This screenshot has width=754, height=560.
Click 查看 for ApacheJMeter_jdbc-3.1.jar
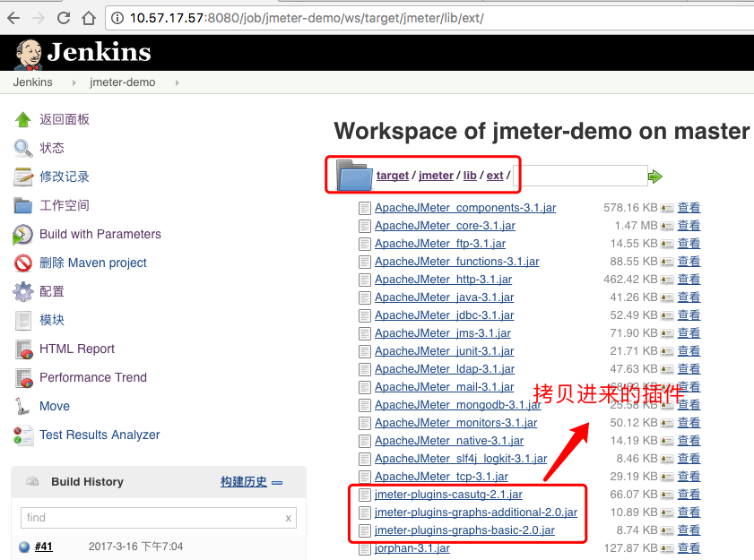tap(689, 314)
